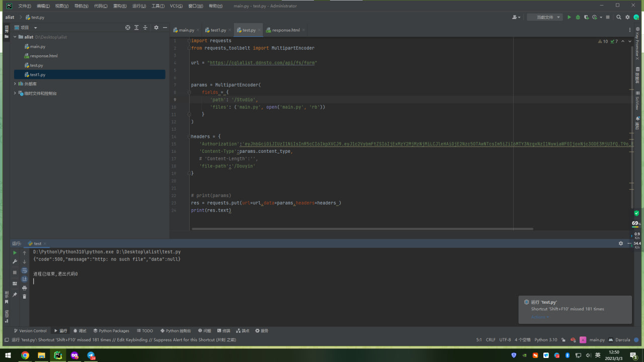Open run panel settings gear
This screenshot has width=644, height=362.
pyautogui.click(x=620, y=243)
